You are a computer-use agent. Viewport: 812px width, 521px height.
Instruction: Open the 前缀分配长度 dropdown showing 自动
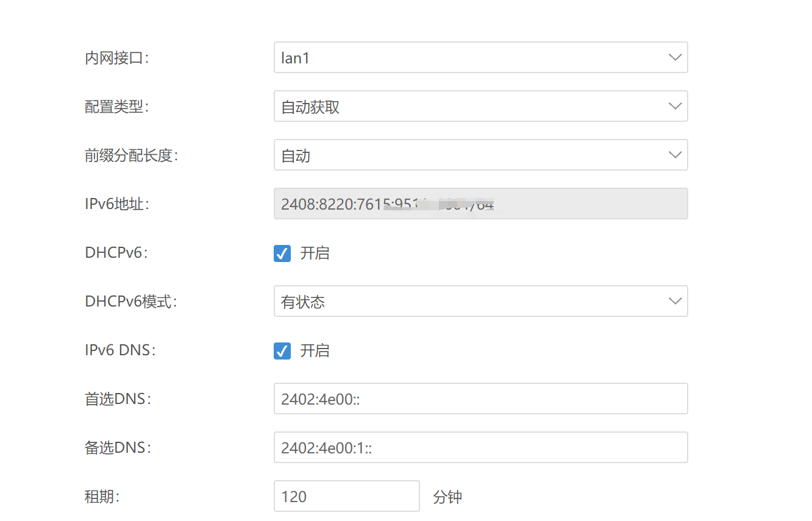tap(481, 154)
